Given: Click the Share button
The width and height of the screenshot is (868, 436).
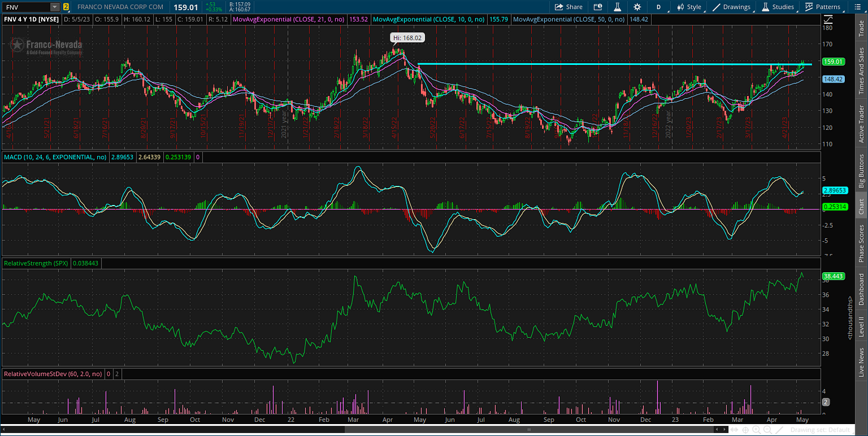Looking at the screenshot, I should click(568, 7).
